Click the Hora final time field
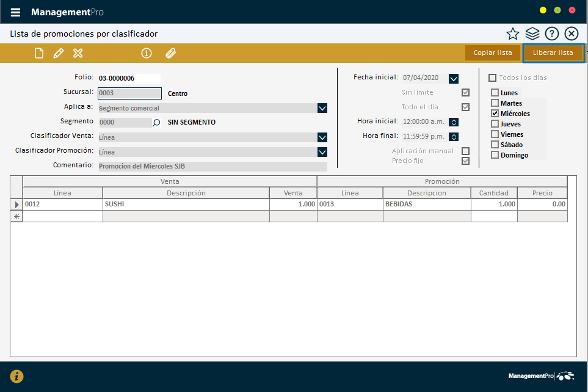This screenshot has height=392, width=588. tap(425, 137)
